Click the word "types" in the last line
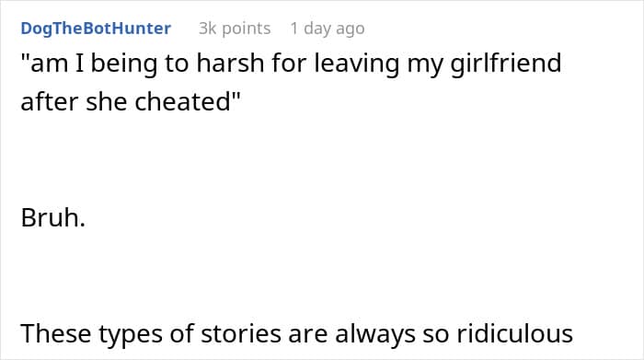Image resolution: width=644 pixels, height=360 pixels. click(131, 335)
